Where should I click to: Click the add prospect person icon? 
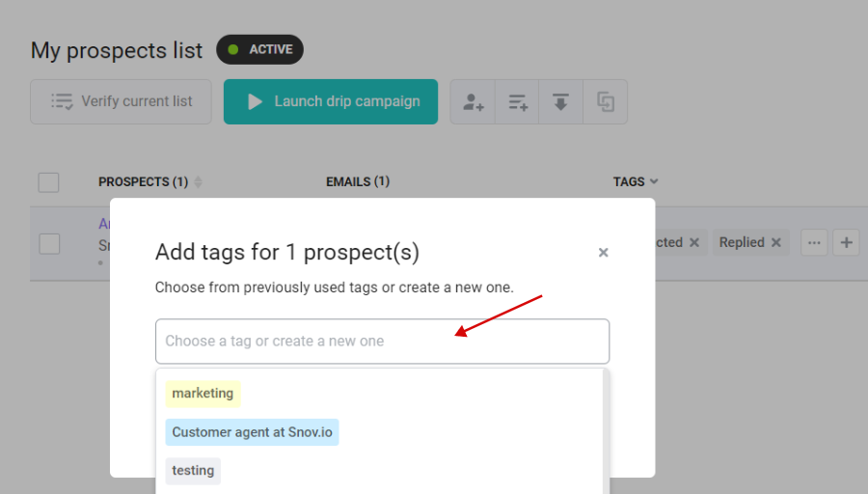473,102
